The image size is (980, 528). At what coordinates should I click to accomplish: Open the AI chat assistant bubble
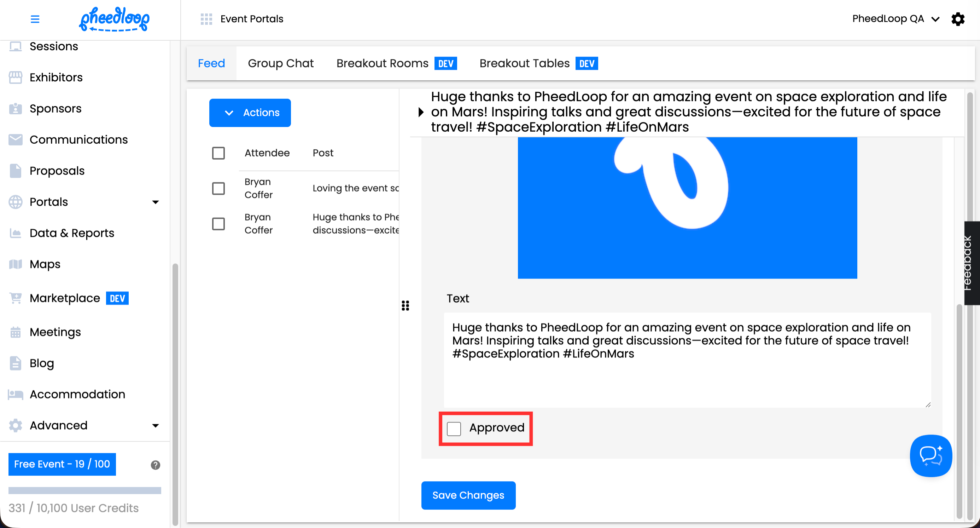click(x=931, y=455)
